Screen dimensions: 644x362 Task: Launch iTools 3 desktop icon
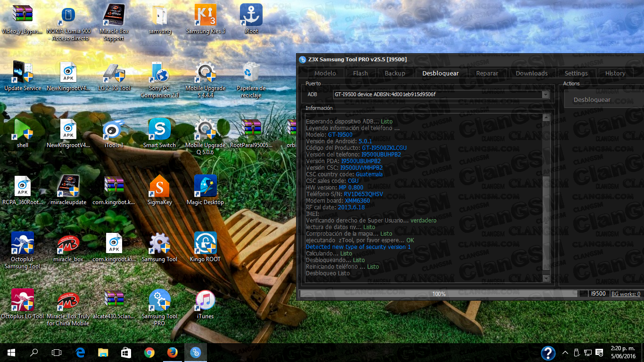pos(114,129)
